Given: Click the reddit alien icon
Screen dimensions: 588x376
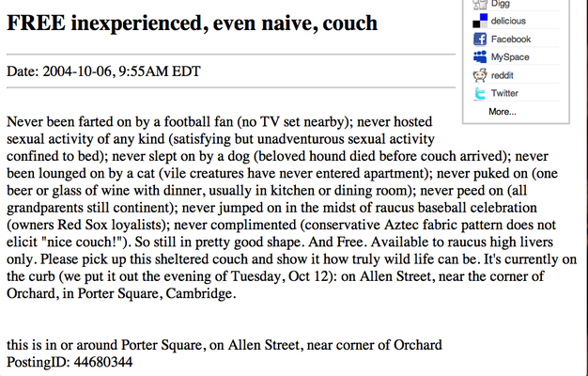Looking at the screenshot, I should pyautogui.click(x=480, y=75).
